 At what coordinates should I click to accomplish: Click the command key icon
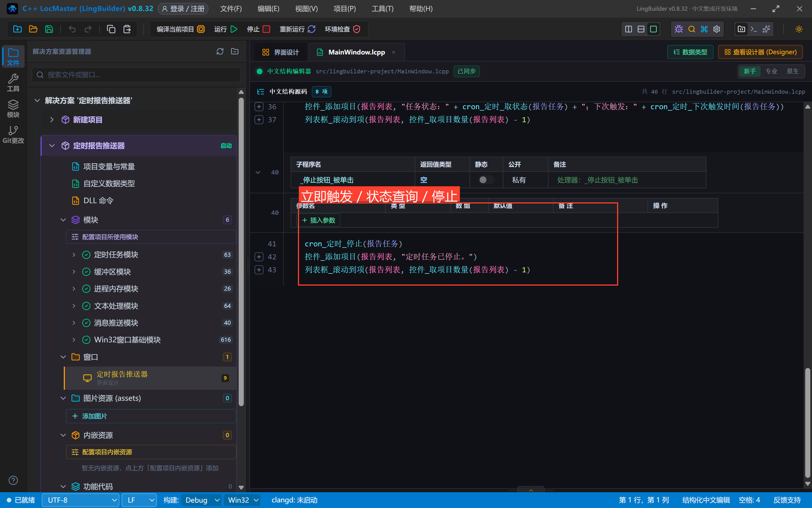click(704, 29)
